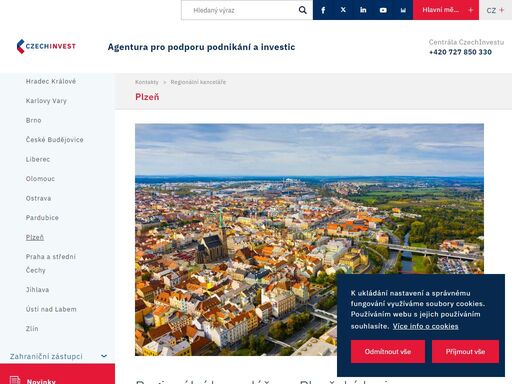The width and height of the screenshot is (512, 384).
Task: Click Agentura pro podporu podnikání a investic
Action: tap(201, 47)
